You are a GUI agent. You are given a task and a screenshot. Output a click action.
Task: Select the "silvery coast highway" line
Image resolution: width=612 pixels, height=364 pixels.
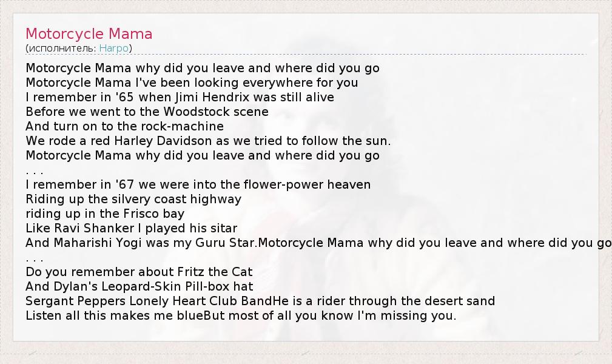[133, 199]
